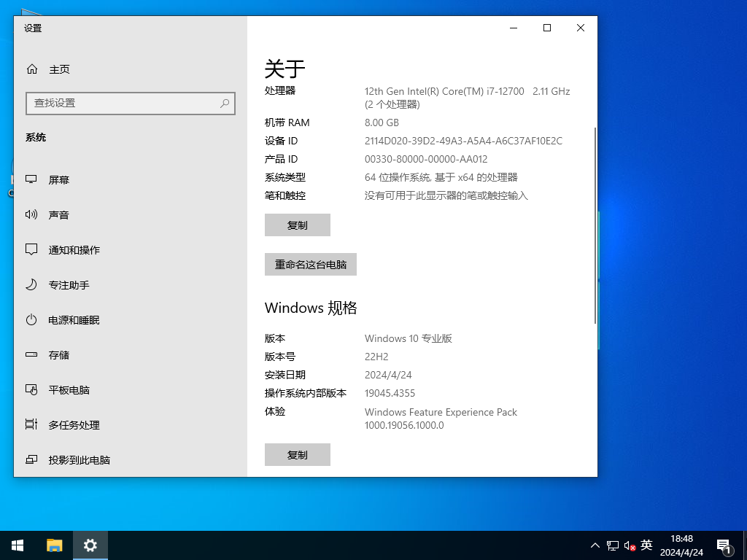
Task: Click the 查找设置 search box
Action: (130, 104)
